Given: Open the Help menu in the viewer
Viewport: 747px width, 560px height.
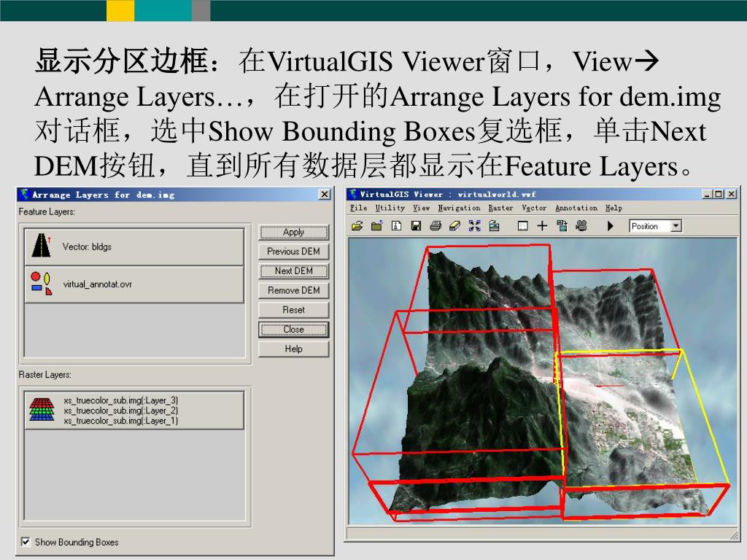Looking at the screenshot, I should click(614, 208).
